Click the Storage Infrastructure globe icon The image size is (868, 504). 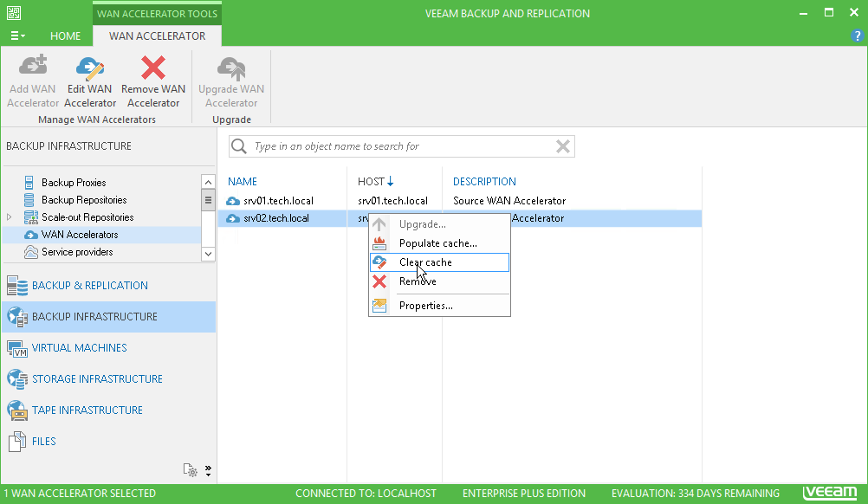click(x=17, y=379)
